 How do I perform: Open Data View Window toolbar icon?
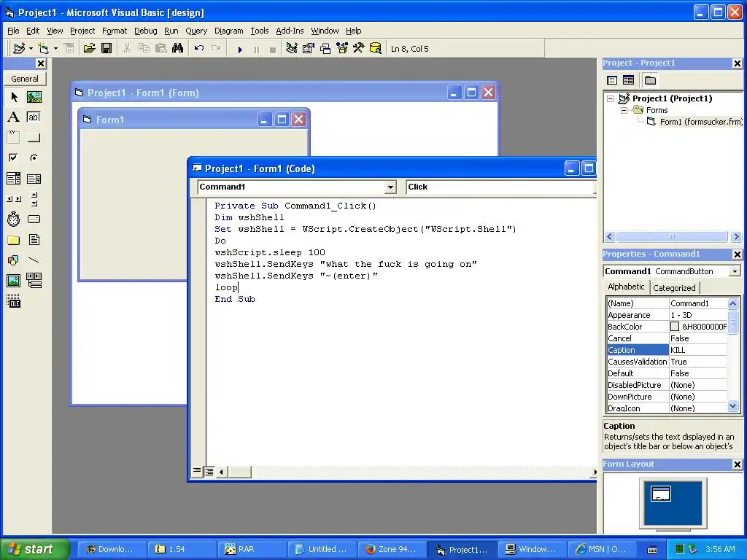(376, 48)
